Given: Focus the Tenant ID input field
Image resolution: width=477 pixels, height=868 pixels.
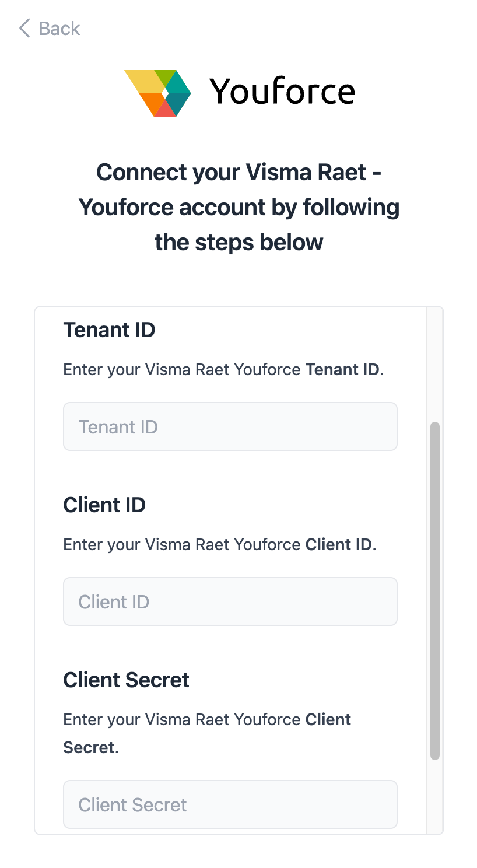Looking at the screenshot, I should tap(230, 426).
